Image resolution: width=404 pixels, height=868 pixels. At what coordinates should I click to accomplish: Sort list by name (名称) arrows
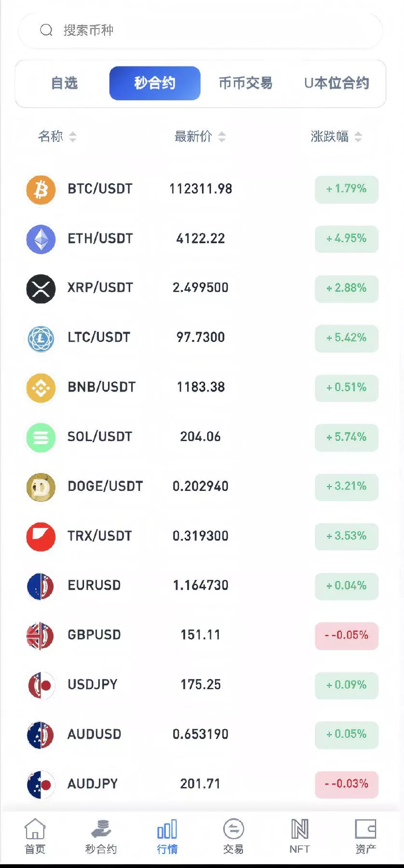(x=73, y=137)
